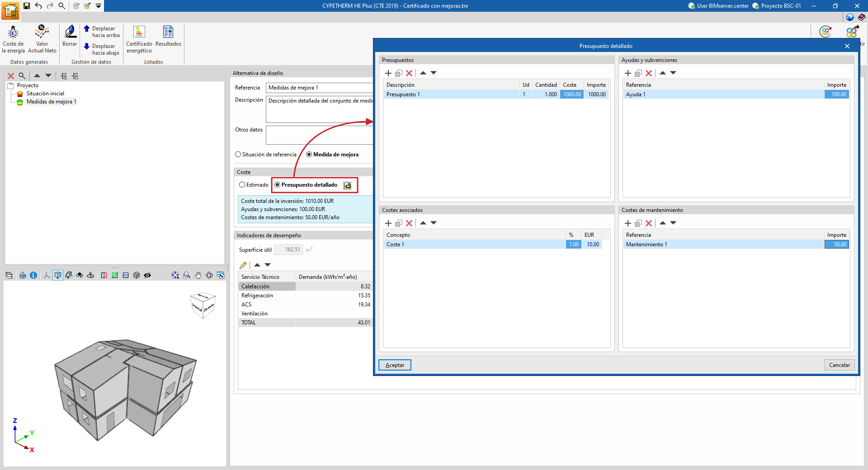Open Coste de la energía settings
Viewport: 868px width, 470px height.
(x=13, y=39)
